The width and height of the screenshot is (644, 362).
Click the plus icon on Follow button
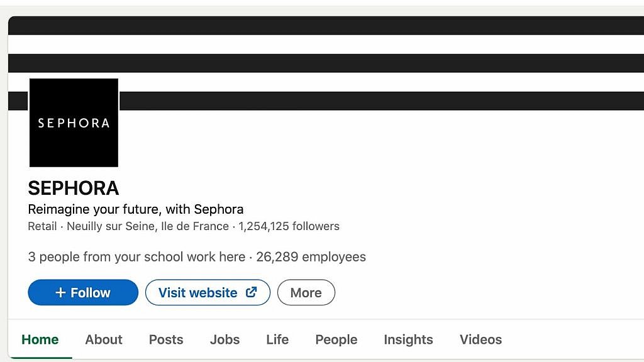tap(60, 293)
